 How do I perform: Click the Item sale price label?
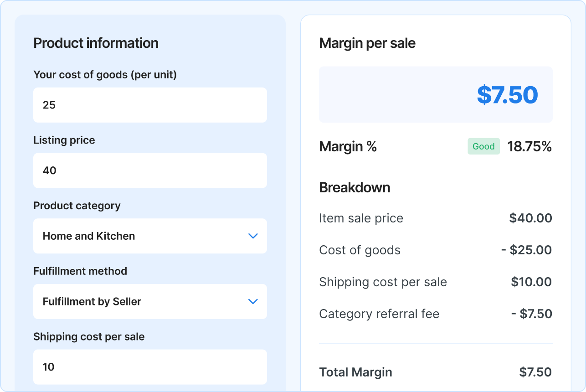[x=361, y=218]
